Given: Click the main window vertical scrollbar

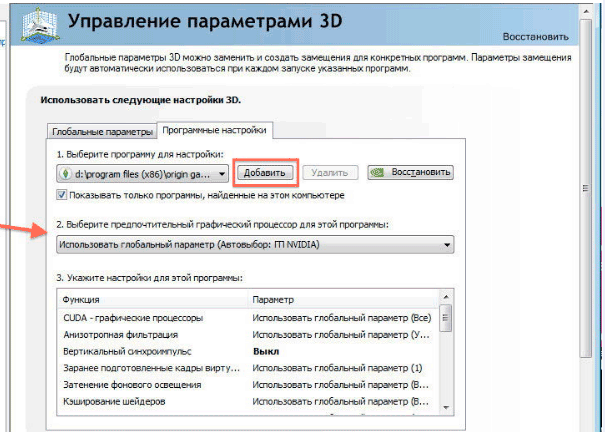Looking at the screenshot, I should pos(586,188).
